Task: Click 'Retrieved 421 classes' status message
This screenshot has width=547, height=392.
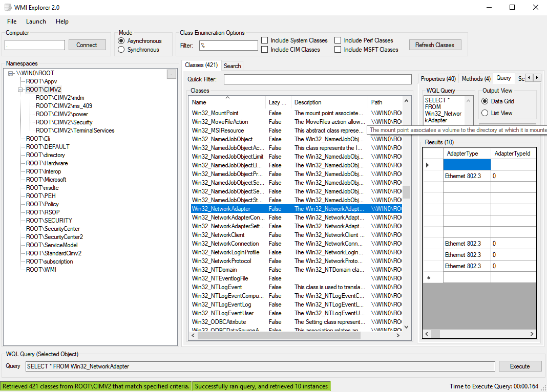Action: pos(96,386)
